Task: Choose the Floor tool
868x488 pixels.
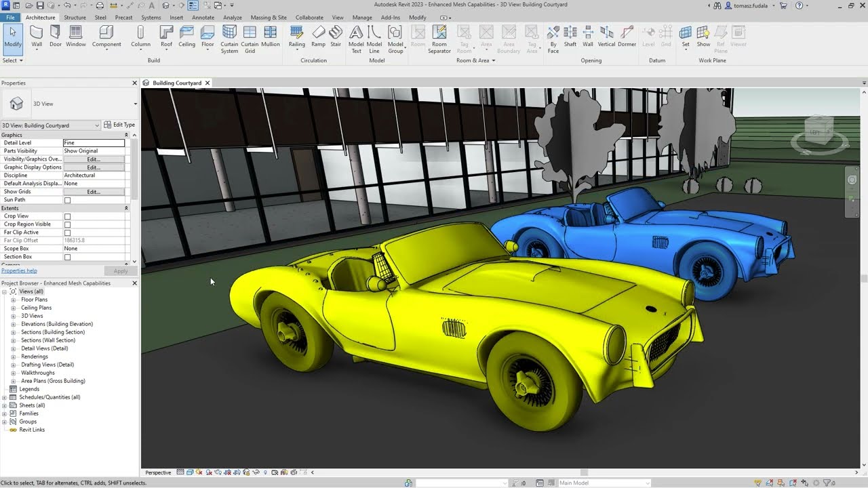Action: (208, 37)
